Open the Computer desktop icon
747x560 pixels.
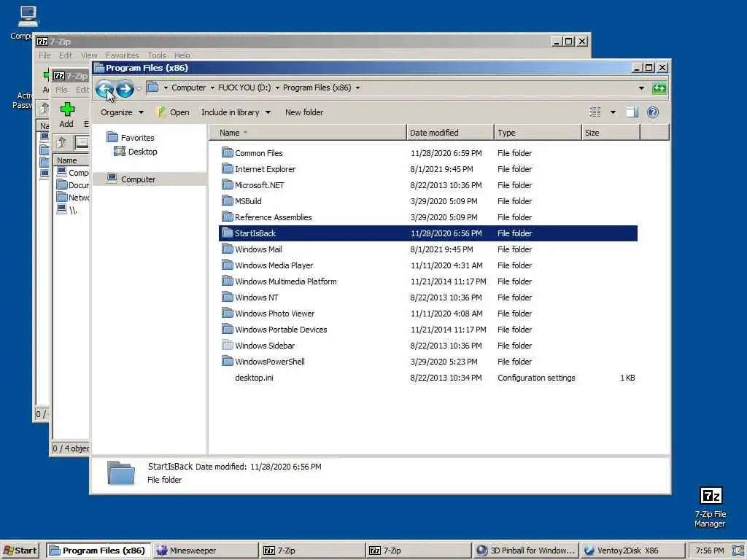coord(28,23)
